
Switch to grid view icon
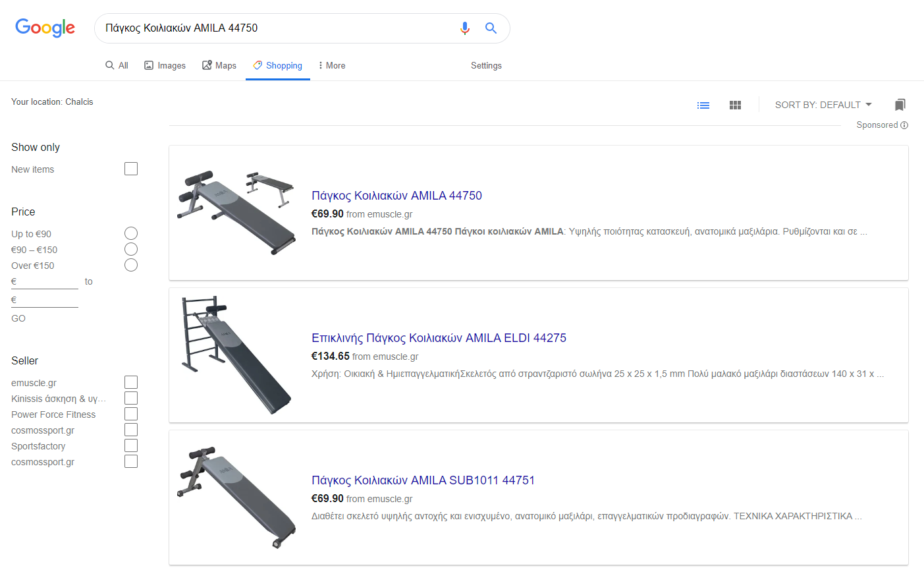coord(736,105)
